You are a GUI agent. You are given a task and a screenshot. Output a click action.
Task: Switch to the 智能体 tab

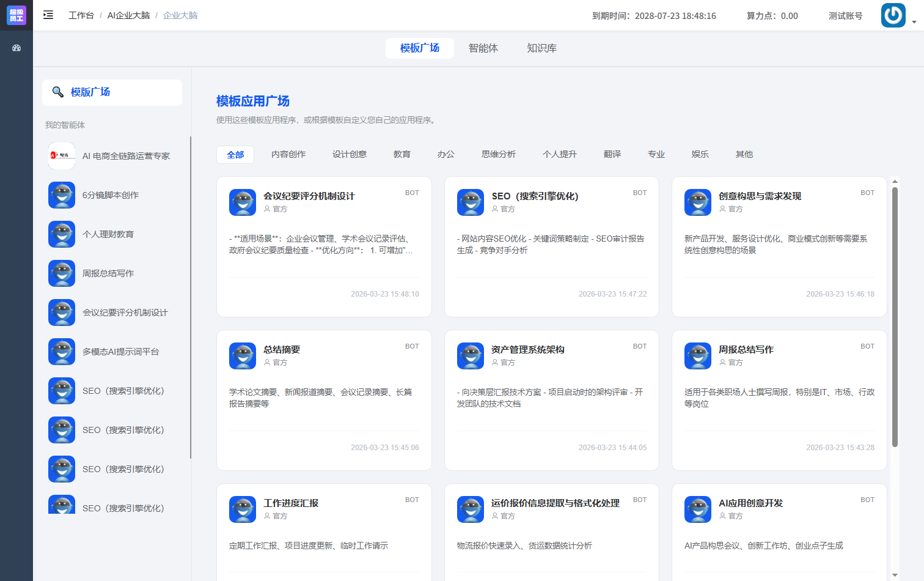[483, 48]
